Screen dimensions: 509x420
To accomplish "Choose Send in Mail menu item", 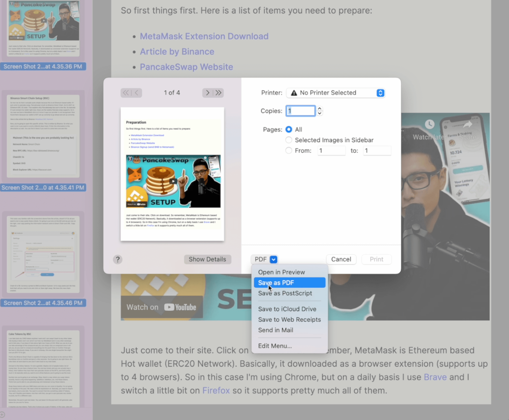I will (x=290, y=330).
